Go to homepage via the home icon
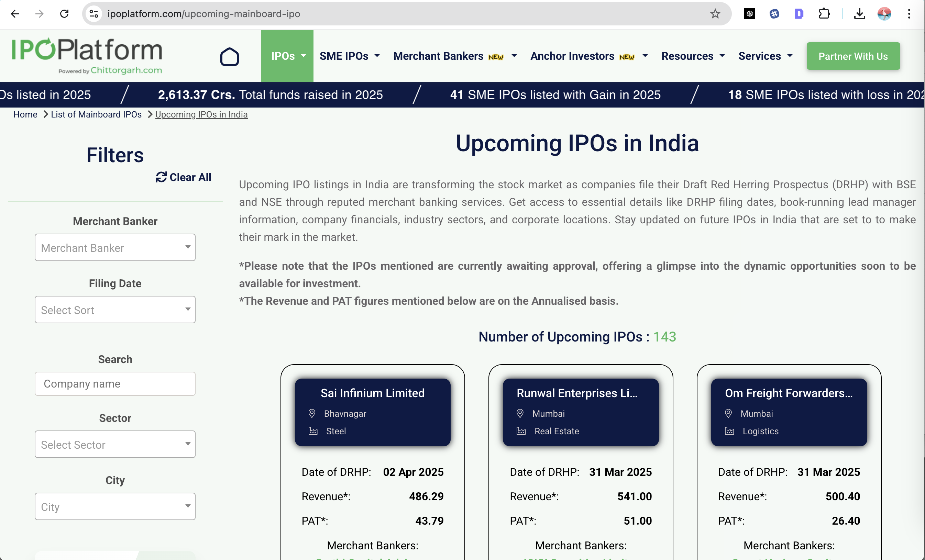This screenshot has height=560, width=925. pos(229,57)
